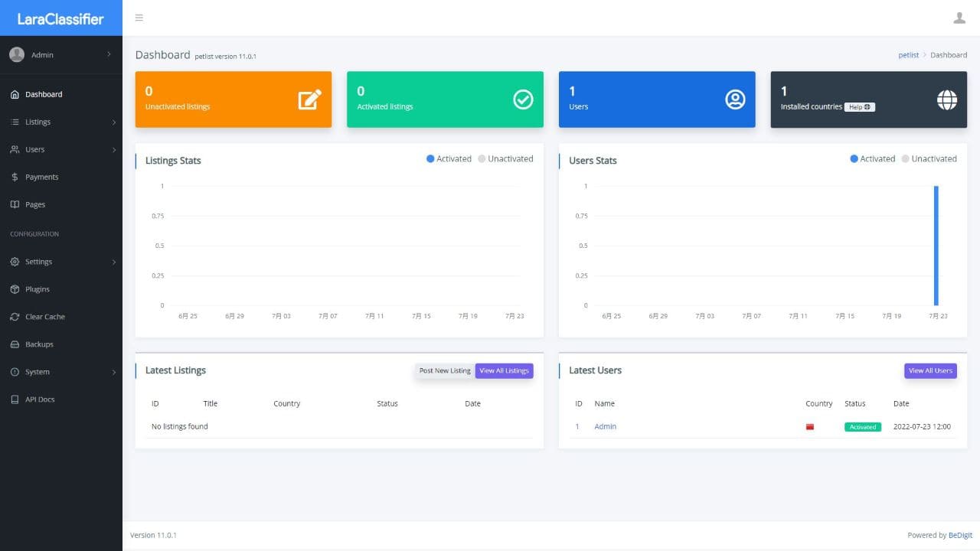980x551 pixels.
Task: Click the Help badge on Installed countries
Action: (x=860, y=107)
